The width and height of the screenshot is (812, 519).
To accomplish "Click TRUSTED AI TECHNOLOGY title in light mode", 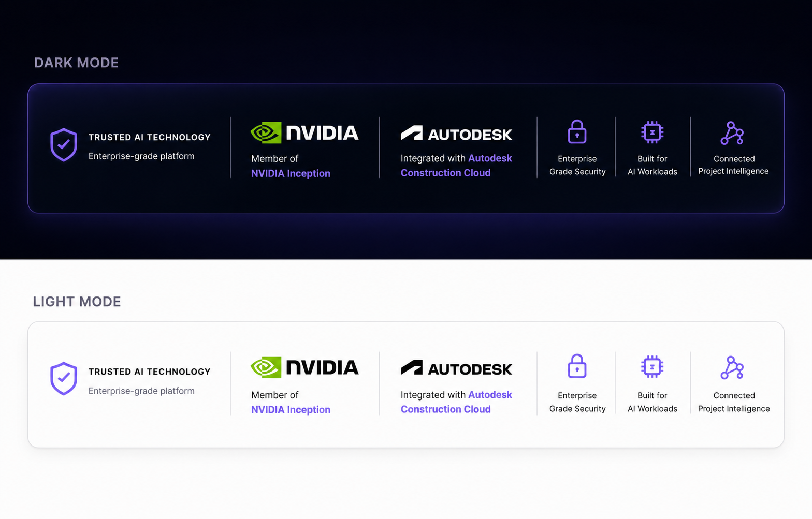I will [x=150, y=372].
